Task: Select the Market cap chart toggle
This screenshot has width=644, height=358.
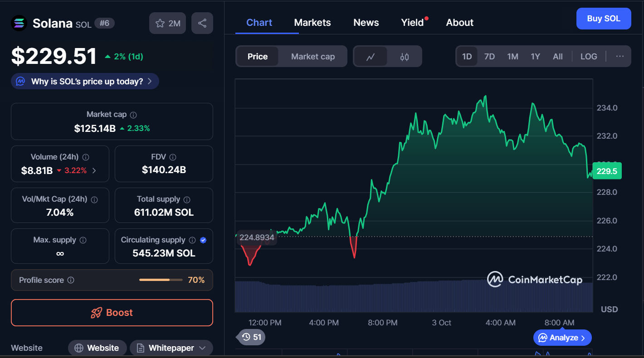Action: [x=313, y=57]
